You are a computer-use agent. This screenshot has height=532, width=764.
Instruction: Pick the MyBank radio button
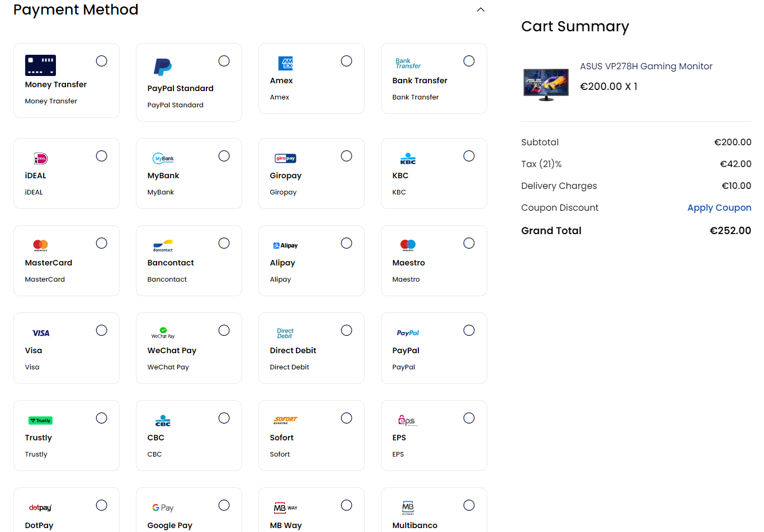pyautogui.click(x=224, y=156)
